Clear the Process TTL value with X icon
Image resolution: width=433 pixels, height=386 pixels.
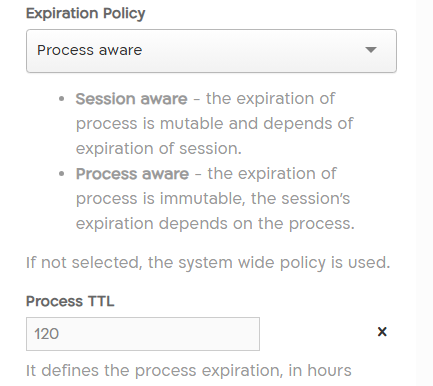point(382,332)
